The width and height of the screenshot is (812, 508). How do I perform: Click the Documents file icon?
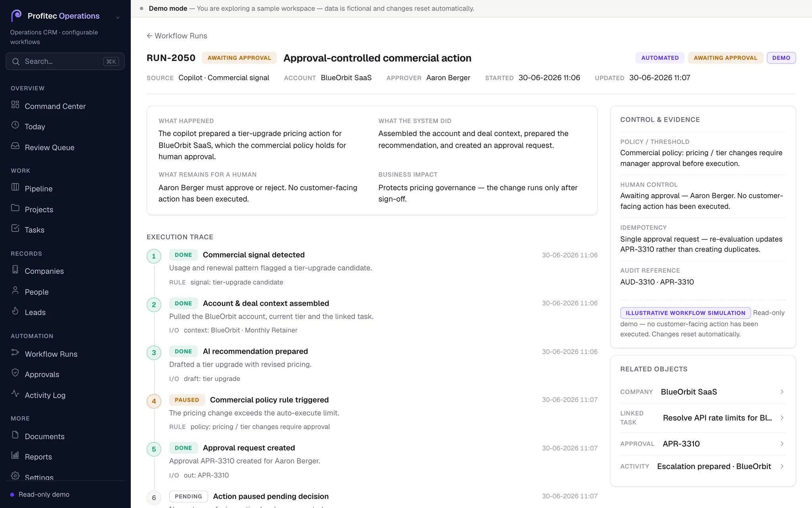click(15, 435)
